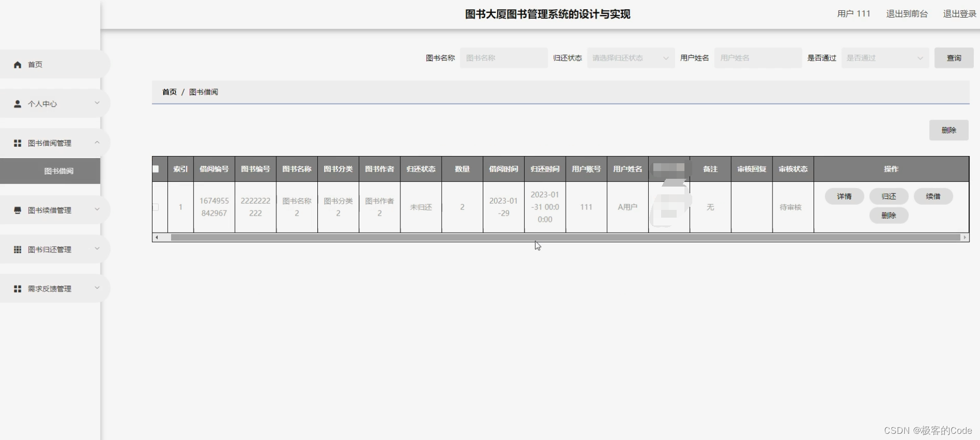Image resolution: width=980 pixels, height=440 pixels.
Task: Click the A用户 name cell
Action: tap(627, 207)
